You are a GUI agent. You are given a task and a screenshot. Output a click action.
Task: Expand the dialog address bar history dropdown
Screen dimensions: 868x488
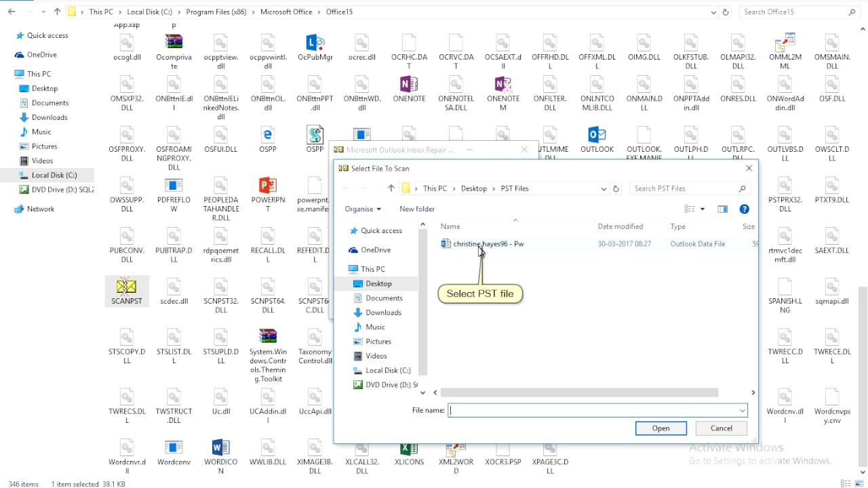[x=604, y=188]
